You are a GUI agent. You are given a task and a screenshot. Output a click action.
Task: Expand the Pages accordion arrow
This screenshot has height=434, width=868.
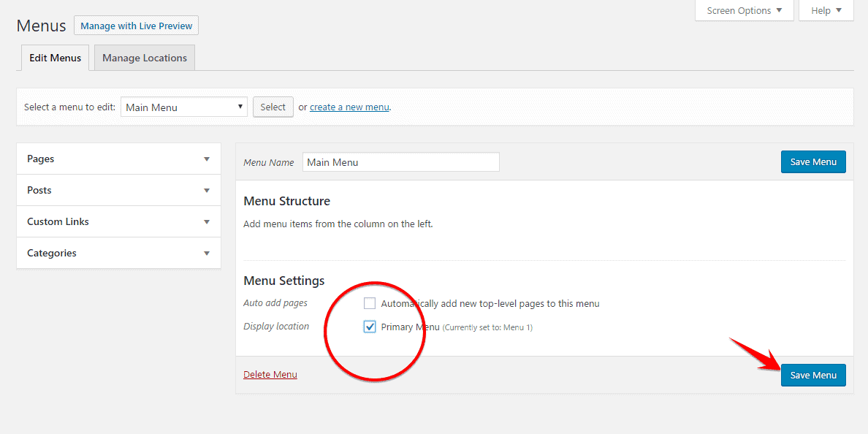pyautogui.click(x=207, y=159)
